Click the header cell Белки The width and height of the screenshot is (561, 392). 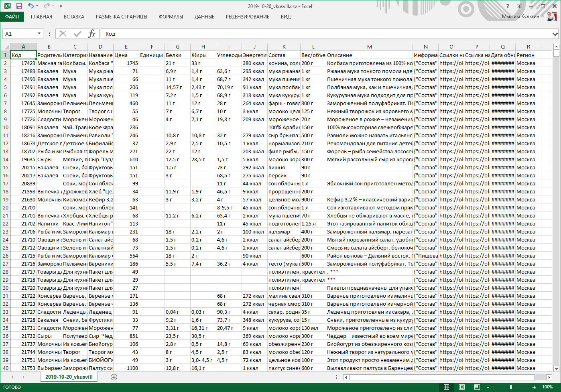tap(177, 55)
